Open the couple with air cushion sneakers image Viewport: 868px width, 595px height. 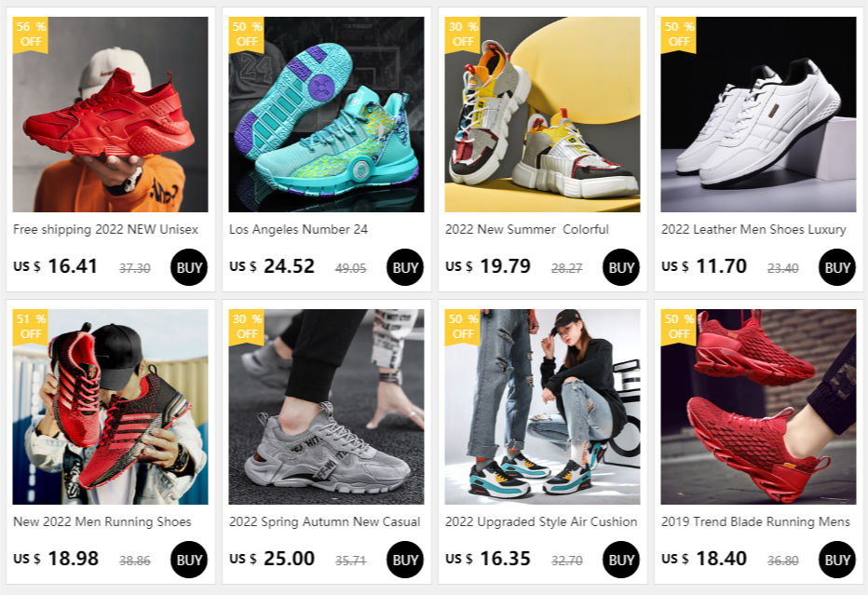click(x=542, y=407)
